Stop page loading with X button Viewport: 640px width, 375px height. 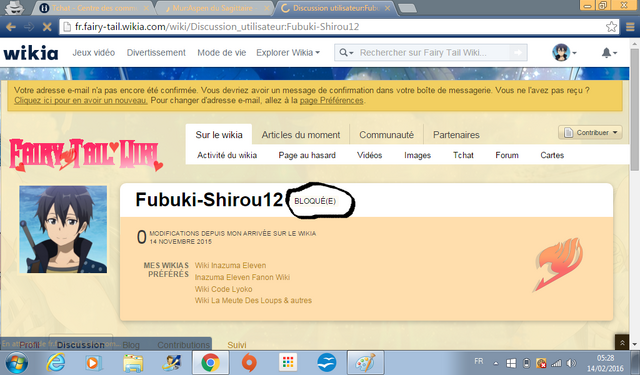coord(47,27)
